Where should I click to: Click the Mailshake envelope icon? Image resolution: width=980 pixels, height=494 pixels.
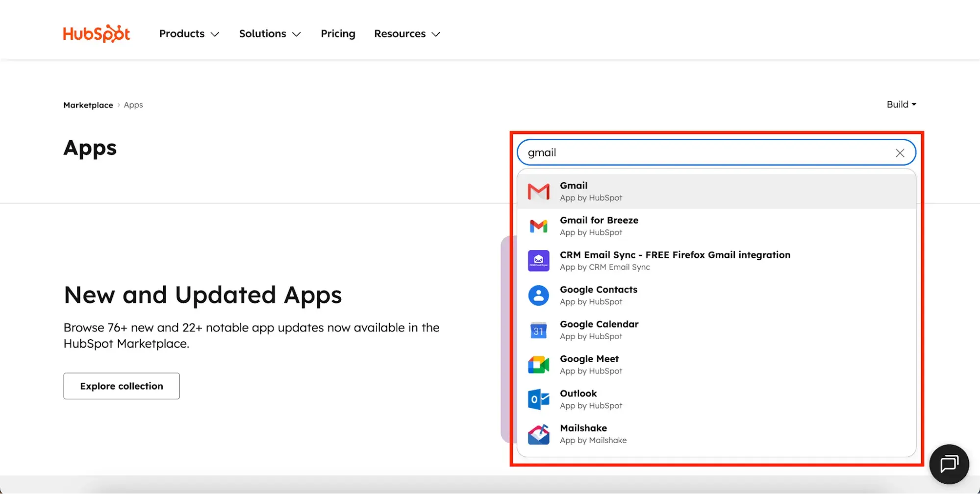[x=538, y=434]
